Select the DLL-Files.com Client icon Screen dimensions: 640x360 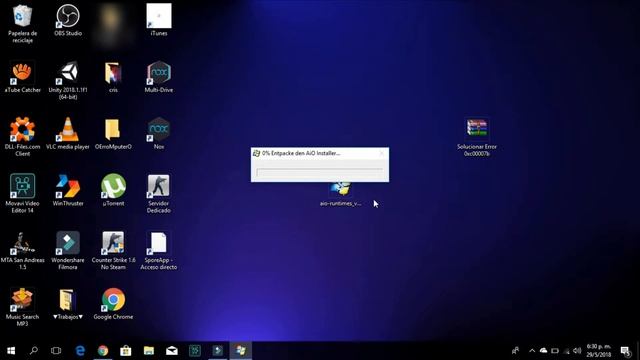(22, 137)
